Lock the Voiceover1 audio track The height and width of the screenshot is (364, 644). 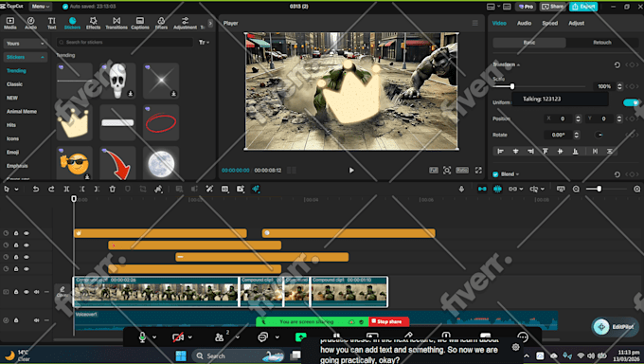tap(16, 320)
